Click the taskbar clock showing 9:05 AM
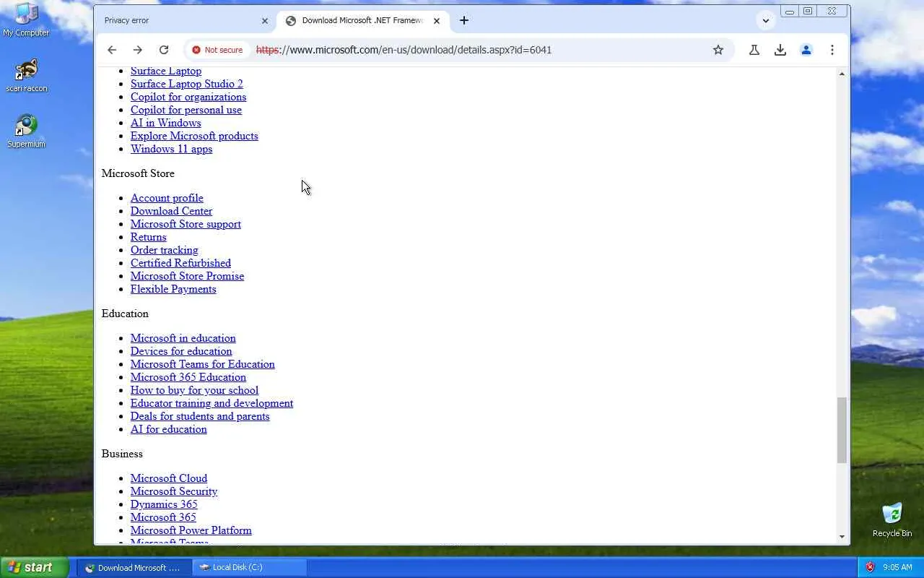This screenshot has height=578, width=924. [x=898, y=567]
